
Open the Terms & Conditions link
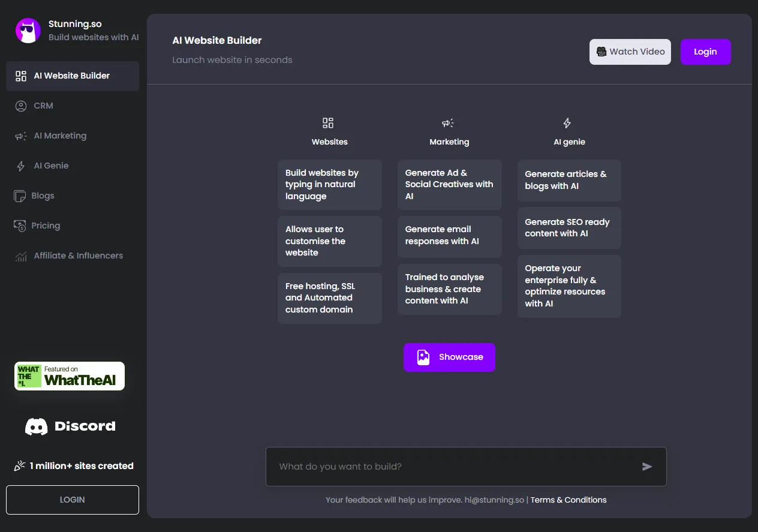click(568, 500)
